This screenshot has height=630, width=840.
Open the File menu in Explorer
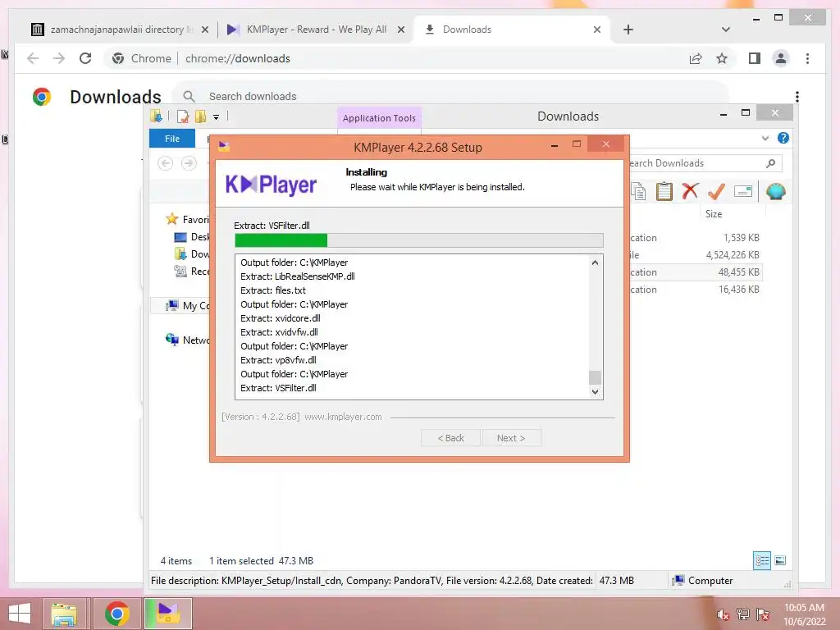pyautogui.click(x=172, y=139)
